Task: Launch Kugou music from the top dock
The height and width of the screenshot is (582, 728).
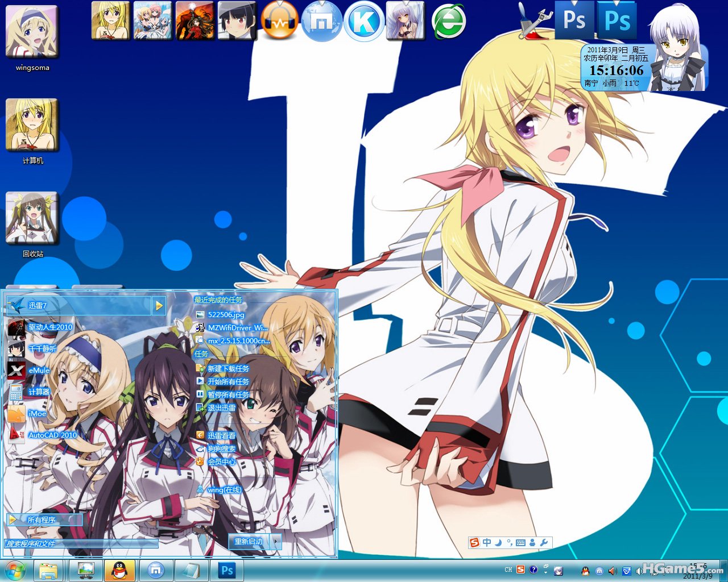Action: tap(364, 21)
